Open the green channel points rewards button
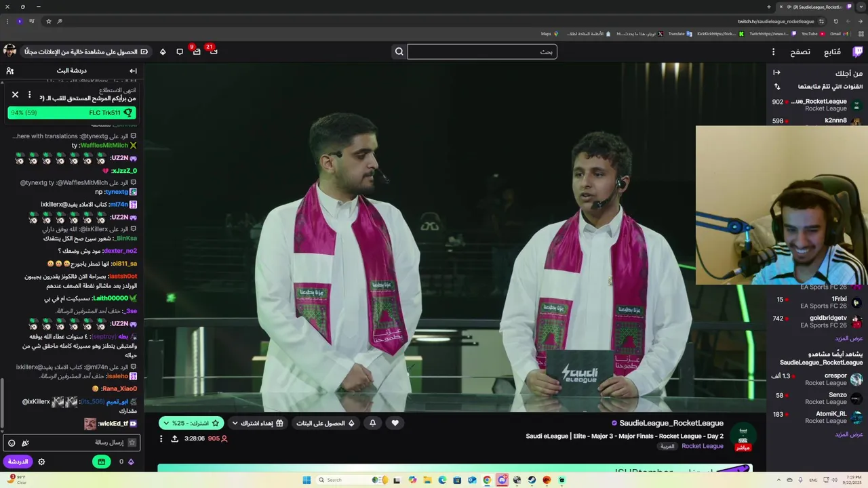This screenshot has height=488, width=868. click(x=101, y=462)
